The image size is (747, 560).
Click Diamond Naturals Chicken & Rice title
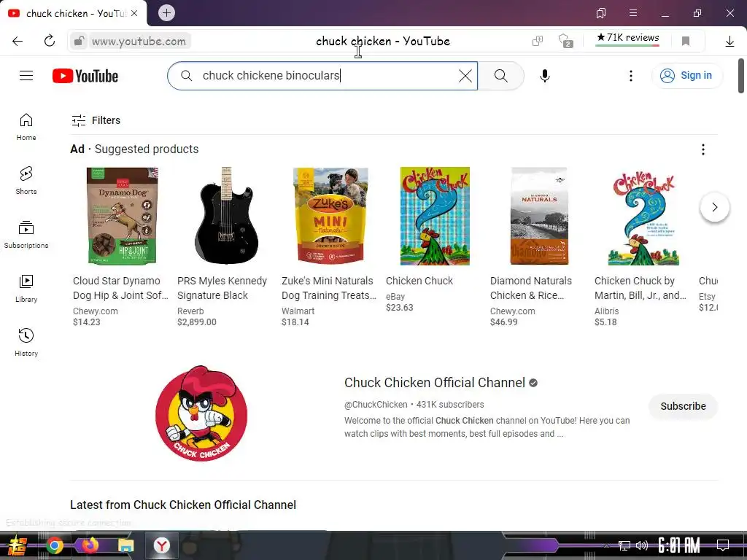click(531, 288)
